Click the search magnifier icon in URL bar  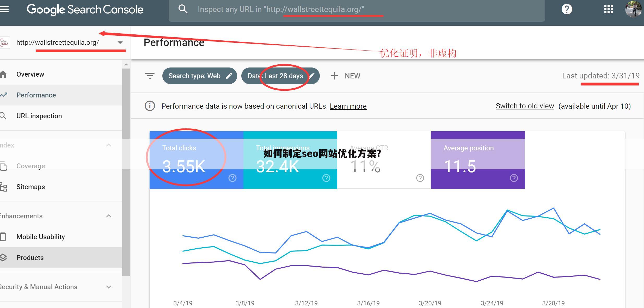183,9
